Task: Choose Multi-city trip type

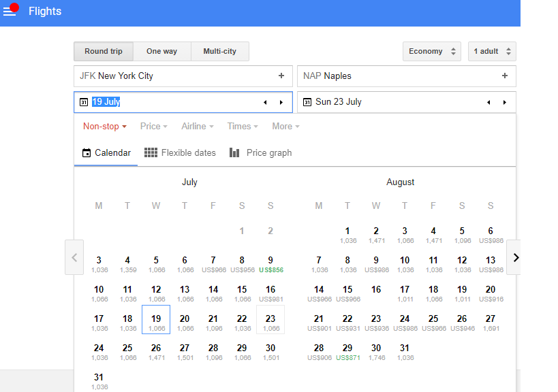Action: pyautogui.click(x=219, y=52)
